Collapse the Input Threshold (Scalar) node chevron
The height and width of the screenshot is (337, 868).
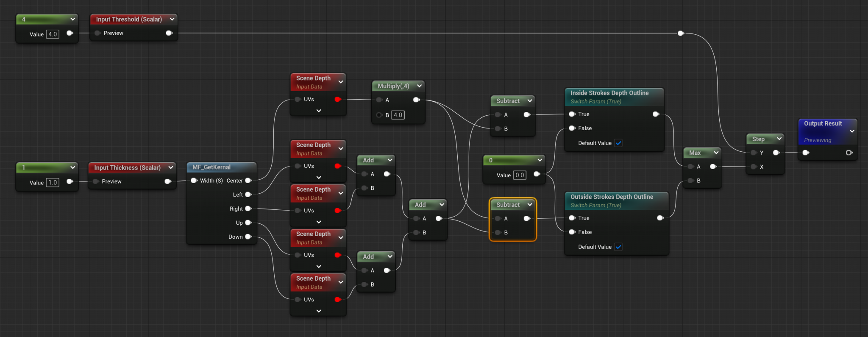pyautogui.click(x=172, y=19)
